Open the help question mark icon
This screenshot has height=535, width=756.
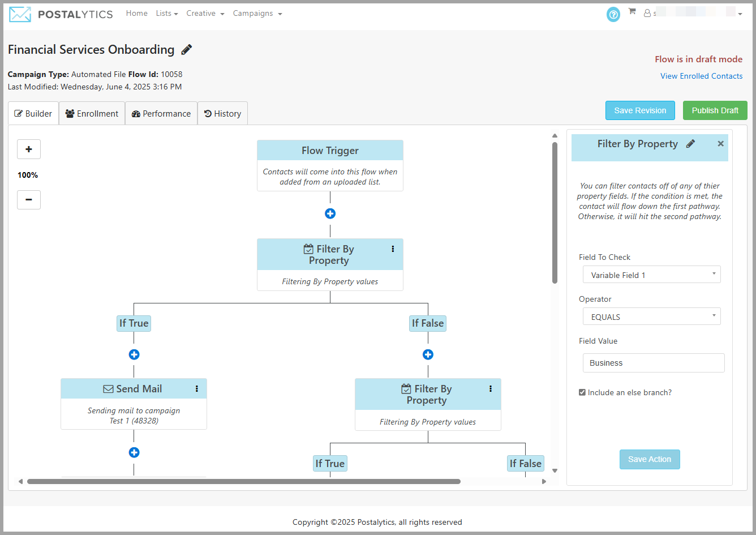(x=613, y=15)
